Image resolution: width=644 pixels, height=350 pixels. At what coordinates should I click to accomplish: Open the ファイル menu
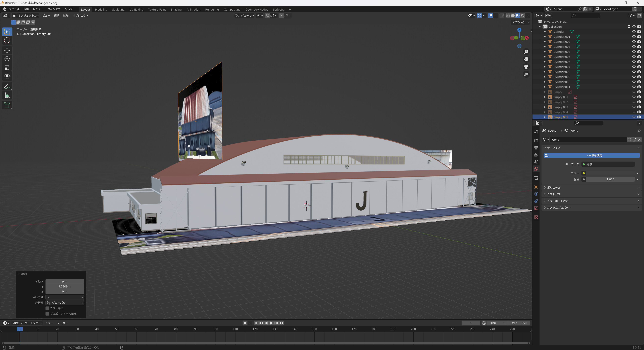(14, 9)
